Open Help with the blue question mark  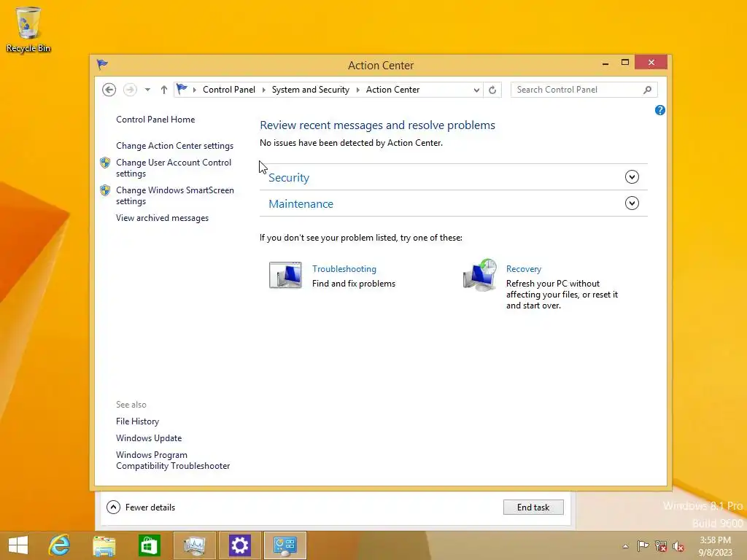point(659,111)
